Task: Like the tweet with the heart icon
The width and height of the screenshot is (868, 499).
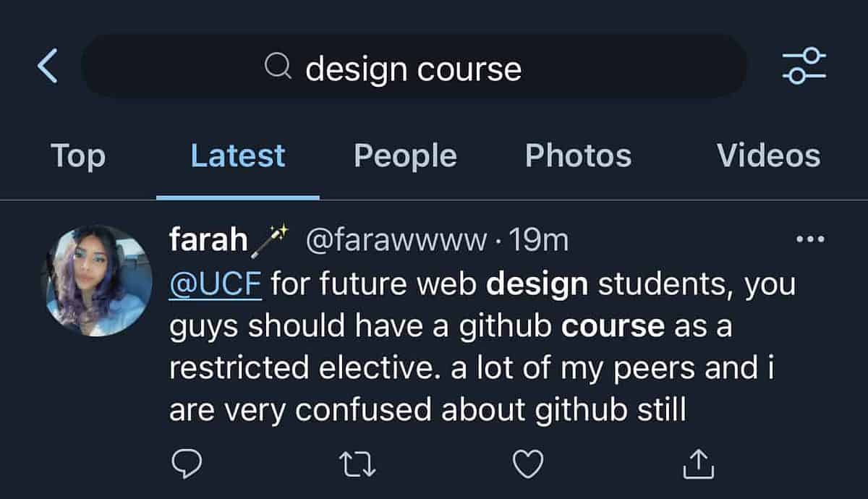Action: point(527,464)
